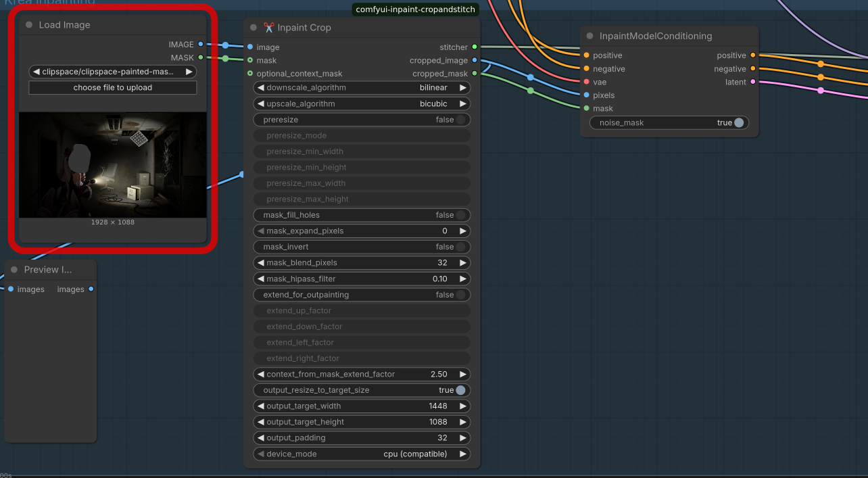Click the negative input port on InpaintModelConditioning
This screenshot has width=868, height=478.
click(x=586, y=69)
